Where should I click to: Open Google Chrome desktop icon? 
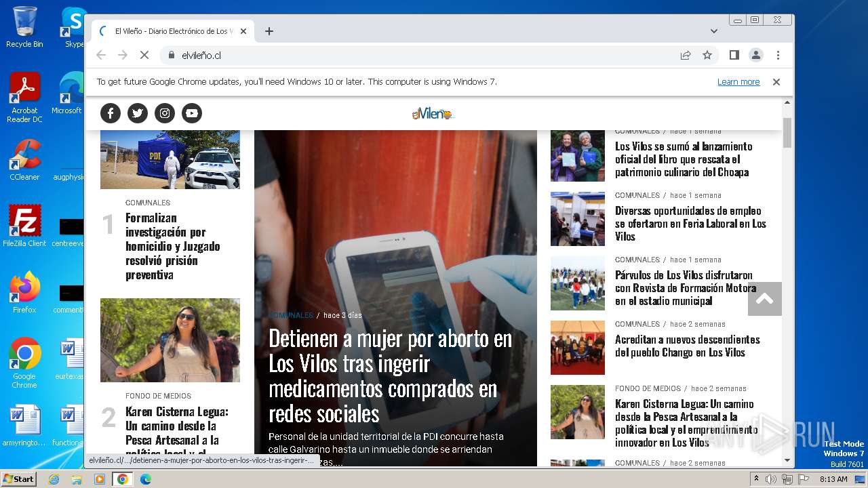(24, 363)
